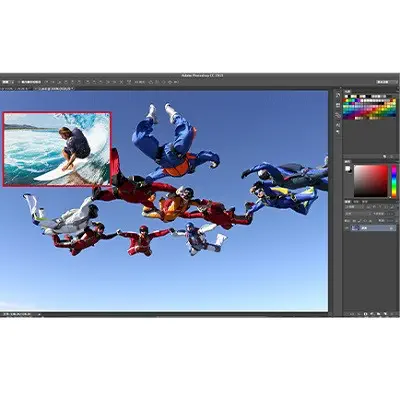This screenshot has height=400, width=400.
Task: Select the Color panel tab
Action: pyautogui.click(x=347, y=161)
